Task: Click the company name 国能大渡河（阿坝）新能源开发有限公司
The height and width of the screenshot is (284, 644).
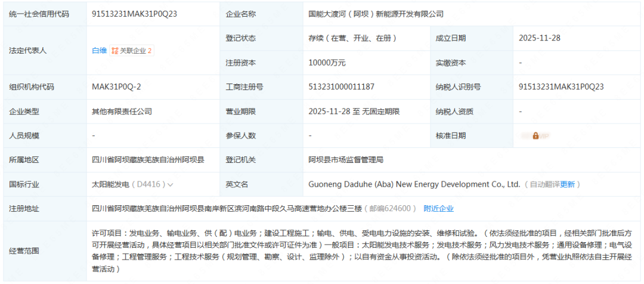Action: 376,14
